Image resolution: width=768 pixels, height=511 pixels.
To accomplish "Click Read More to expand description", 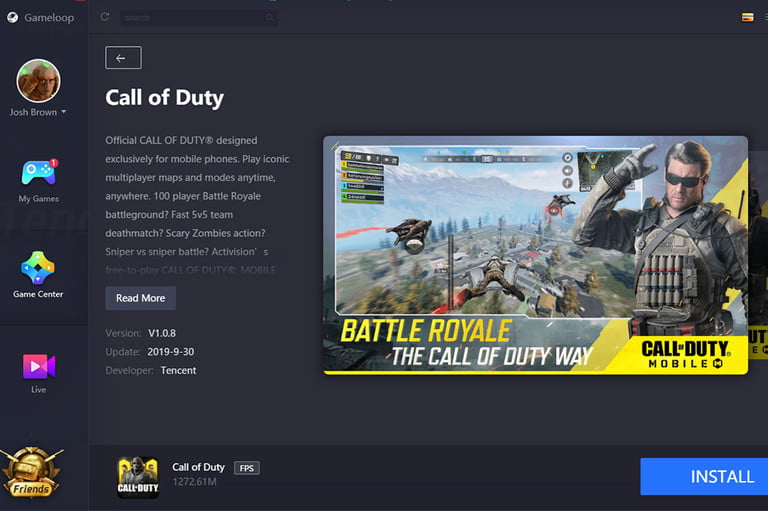I will click(141, 298).
